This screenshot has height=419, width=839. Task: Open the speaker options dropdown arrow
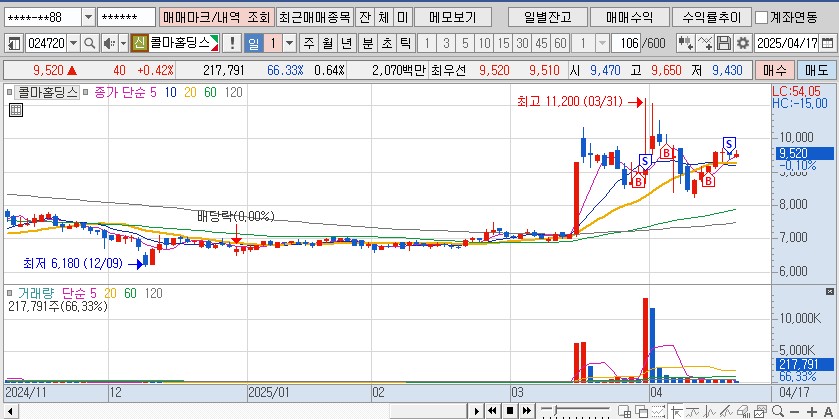123,43
